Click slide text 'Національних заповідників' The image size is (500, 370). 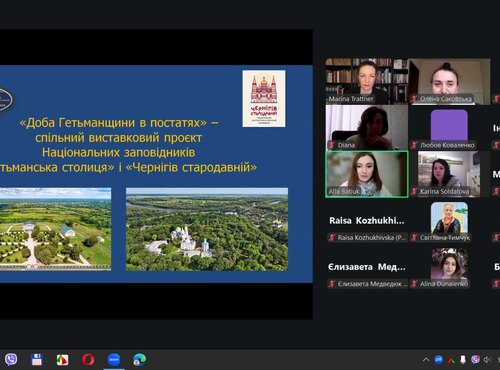tap(119, 152)
